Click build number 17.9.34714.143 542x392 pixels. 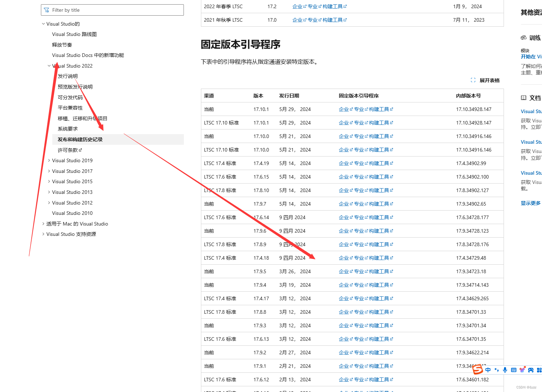click(473, 285)
